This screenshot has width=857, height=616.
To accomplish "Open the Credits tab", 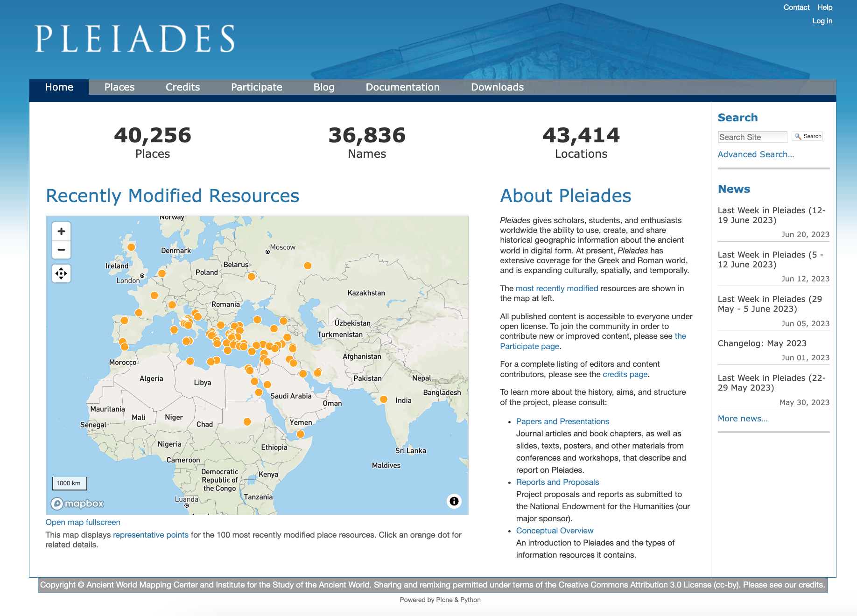I will [183, 87].
